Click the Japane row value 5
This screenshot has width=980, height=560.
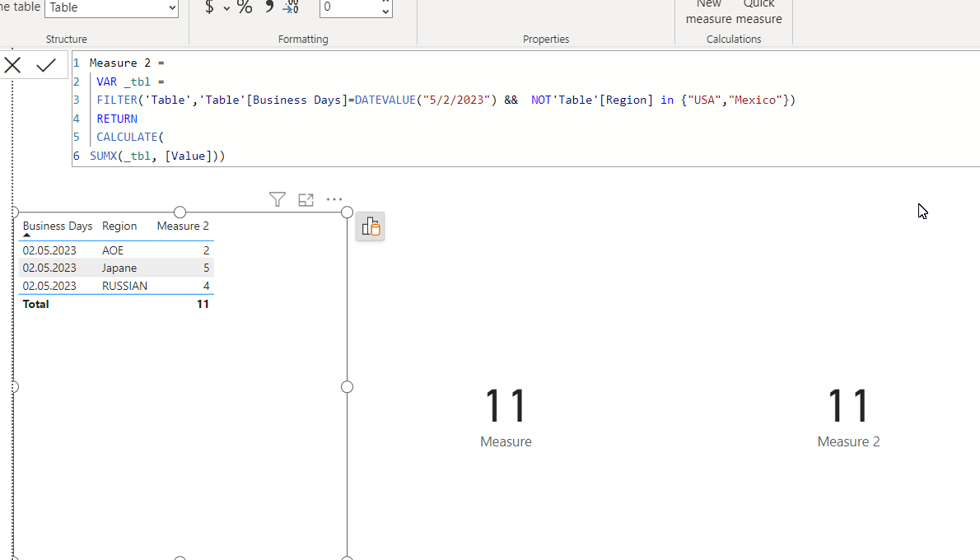pos(206,268)
